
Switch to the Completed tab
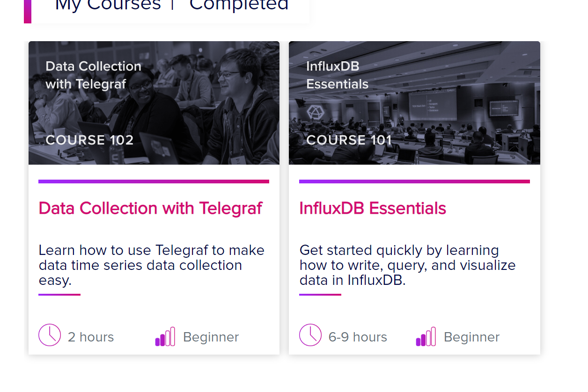coord(239,5)
